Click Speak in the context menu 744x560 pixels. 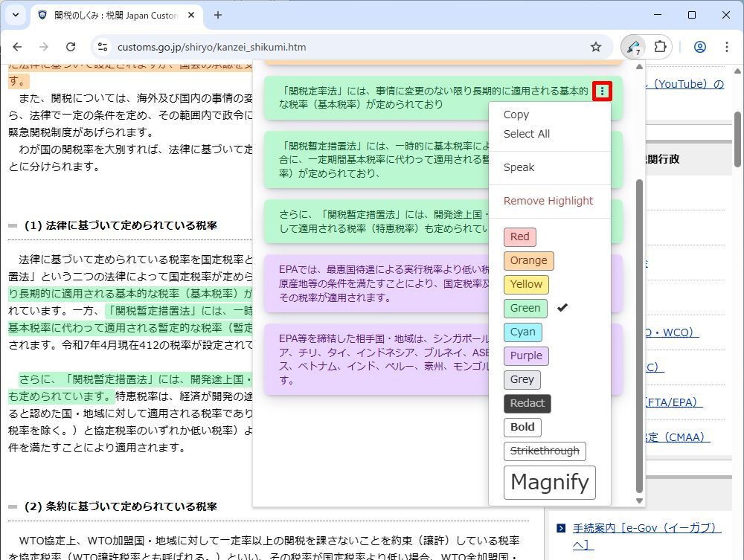click(519, 167)
